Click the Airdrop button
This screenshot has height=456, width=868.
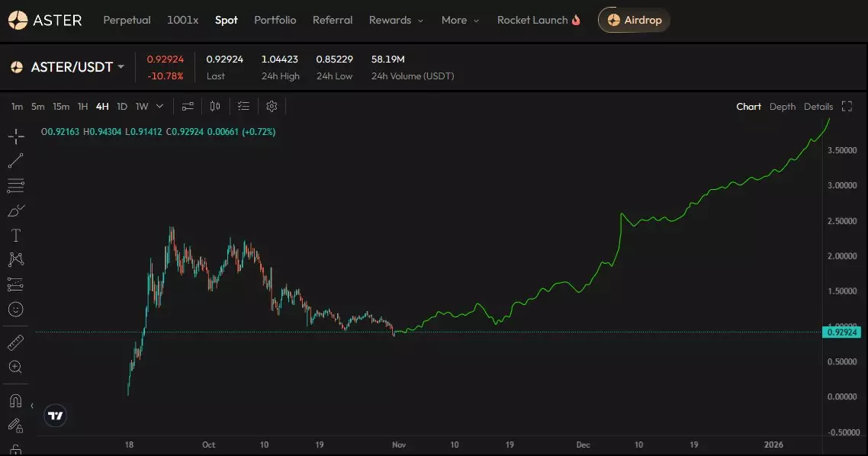634,20
